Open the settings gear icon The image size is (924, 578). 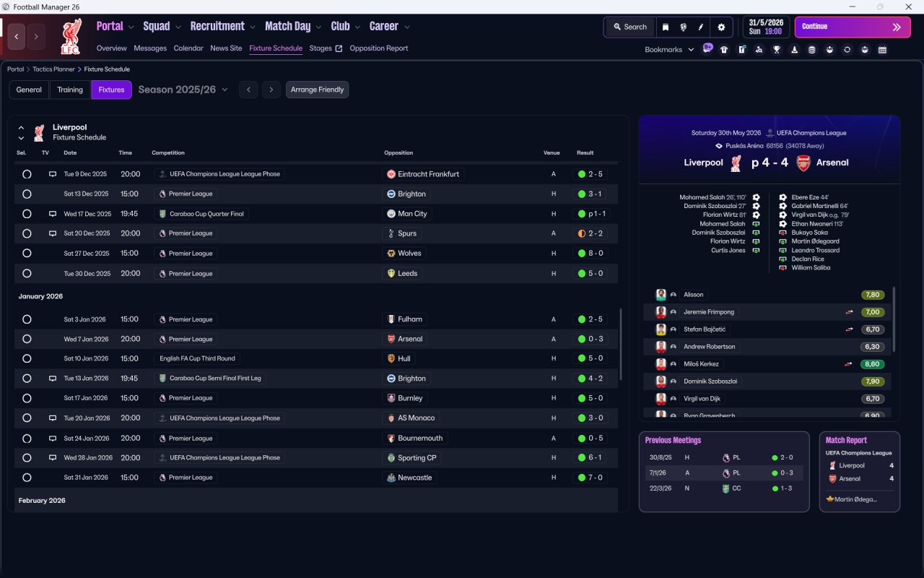coord(721,27)
